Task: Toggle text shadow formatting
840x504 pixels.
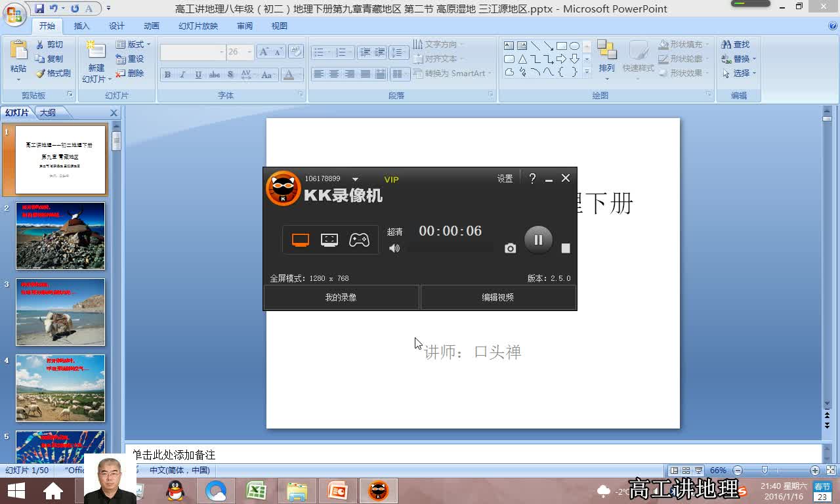Action: click(x=230, y=75)
